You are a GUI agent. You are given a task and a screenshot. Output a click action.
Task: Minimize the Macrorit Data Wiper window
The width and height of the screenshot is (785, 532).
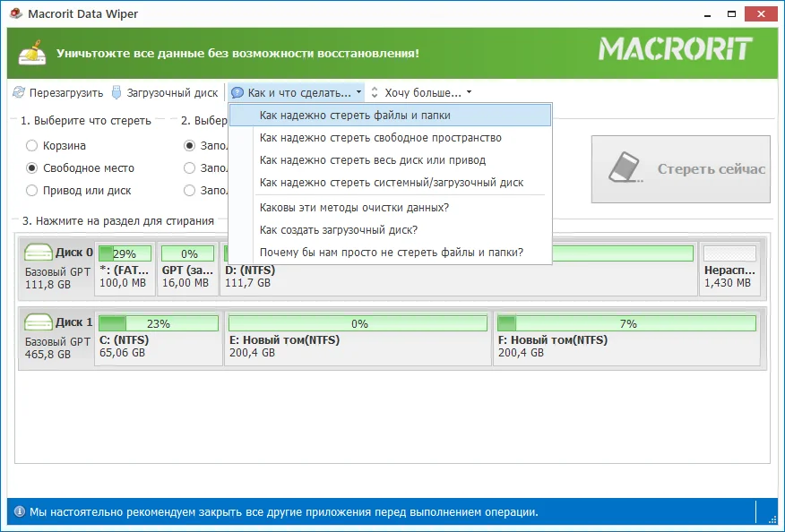(x=707, y=14)
